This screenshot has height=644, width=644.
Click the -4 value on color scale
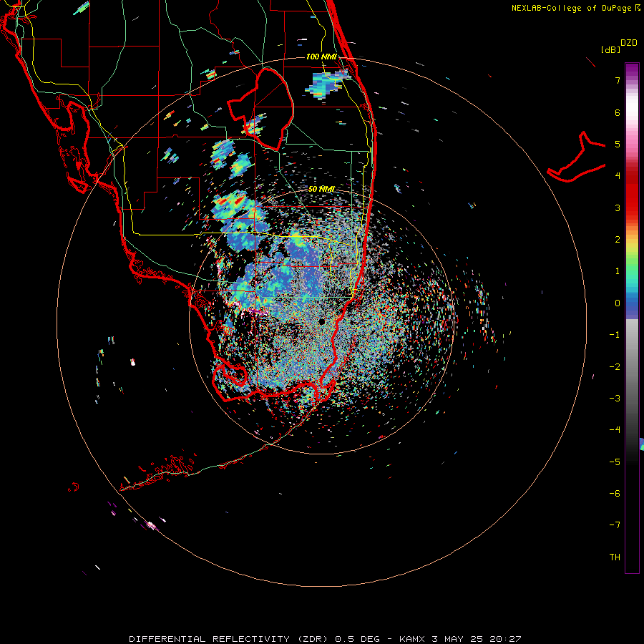pos(615,430)
